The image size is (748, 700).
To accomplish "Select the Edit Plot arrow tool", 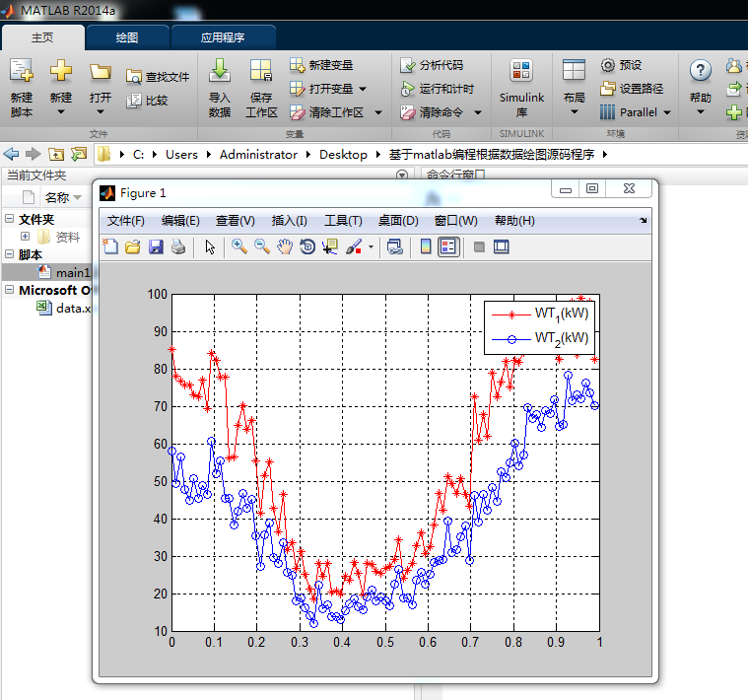I will pos(210,246).
